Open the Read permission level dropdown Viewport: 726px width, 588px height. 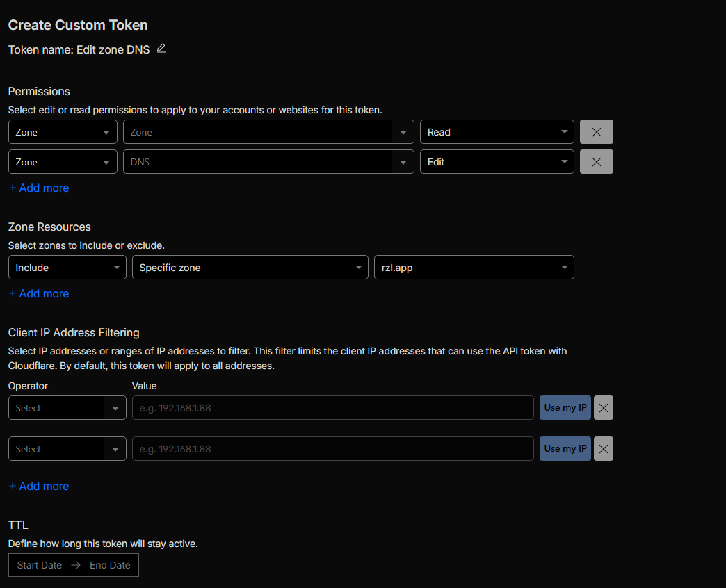point(497,132)
